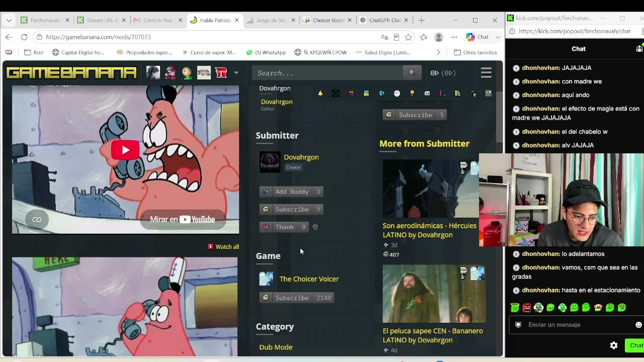The image size is (644, 362).
Task: Open browser profile avatar
Action: click(439, 37)
